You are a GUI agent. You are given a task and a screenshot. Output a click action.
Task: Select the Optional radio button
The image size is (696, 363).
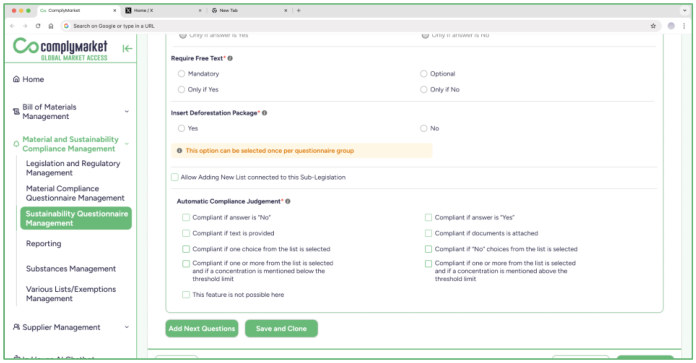coord(423,74)
